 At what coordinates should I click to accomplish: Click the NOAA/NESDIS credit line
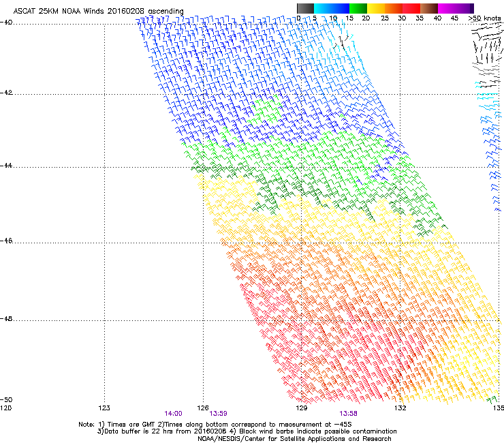[294, 439]
